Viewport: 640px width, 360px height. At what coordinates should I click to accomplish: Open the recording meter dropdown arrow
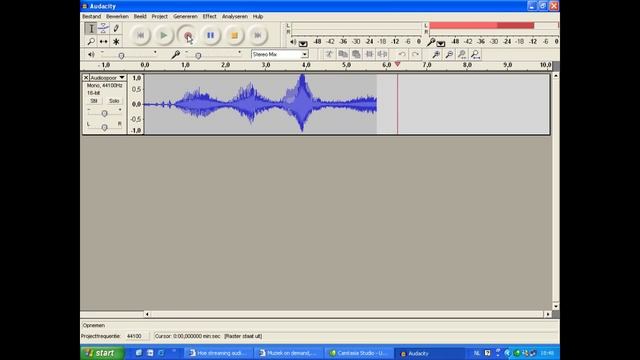[441, 43]
